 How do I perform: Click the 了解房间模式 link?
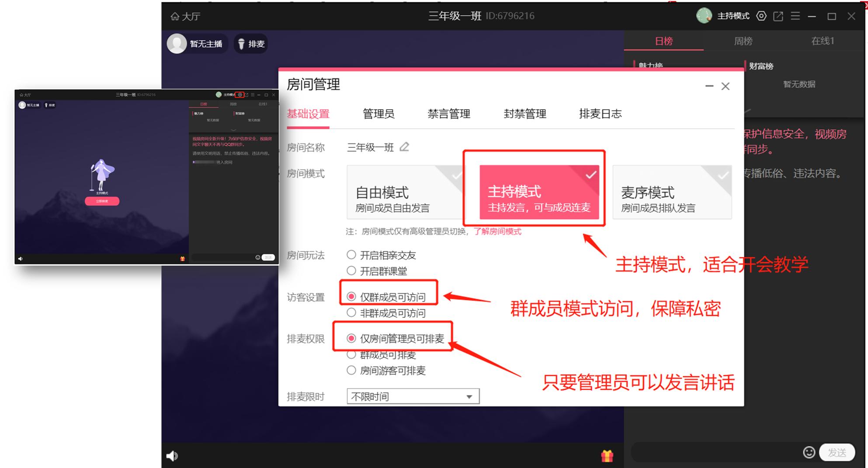point(498,231)
